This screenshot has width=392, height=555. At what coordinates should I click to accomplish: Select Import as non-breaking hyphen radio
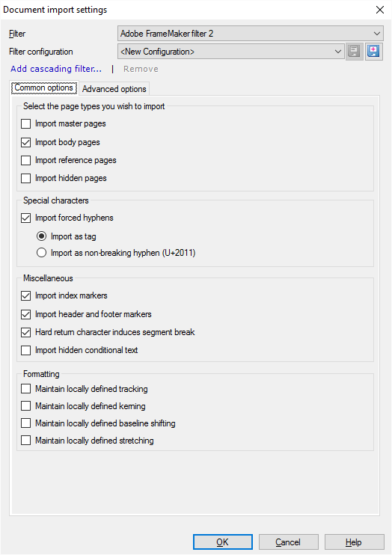[41, 253]
